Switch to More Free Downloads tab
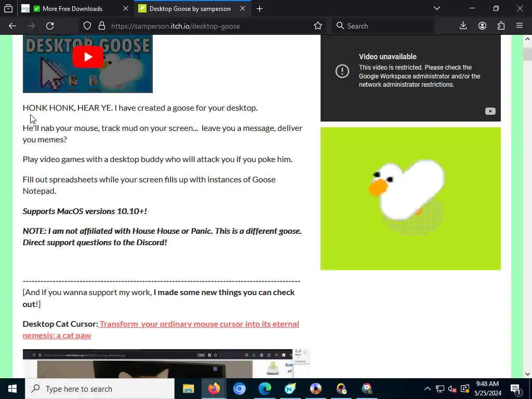Screen dimensions: 532x399 point(72,9)
